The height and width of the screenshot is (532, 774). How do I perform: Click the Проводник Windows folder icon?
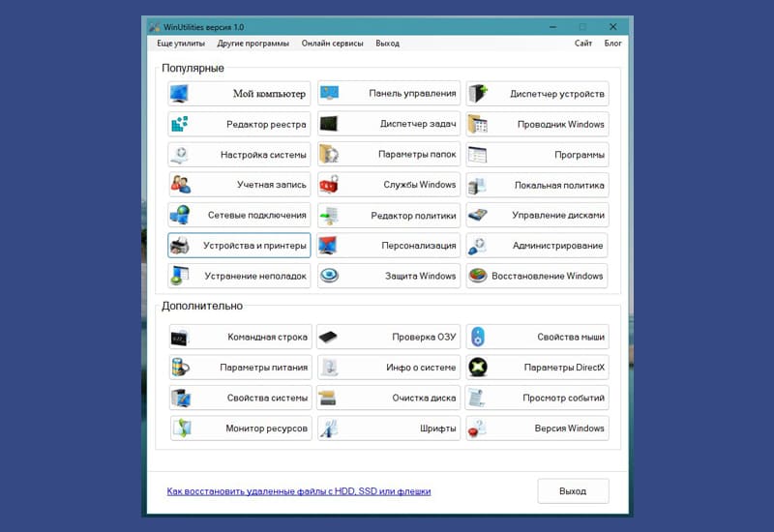[x=478, y=125]
